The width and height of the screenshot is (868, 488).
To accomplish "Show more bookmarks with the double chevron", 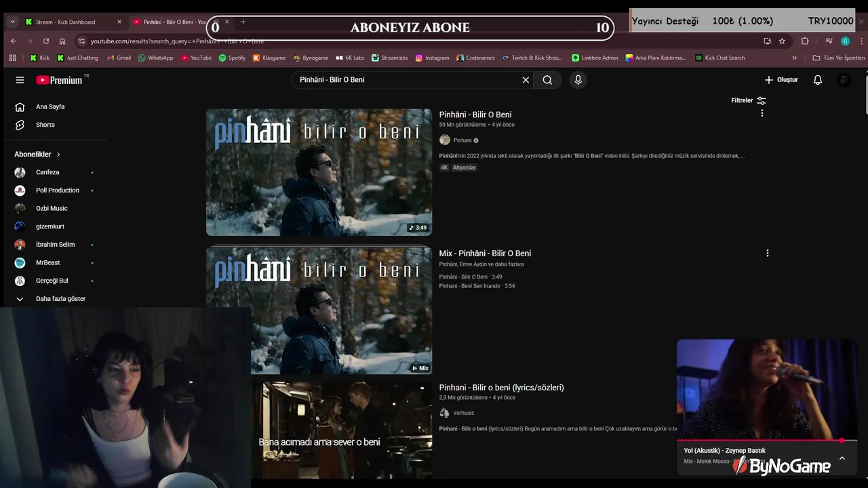I will (795, 58).
